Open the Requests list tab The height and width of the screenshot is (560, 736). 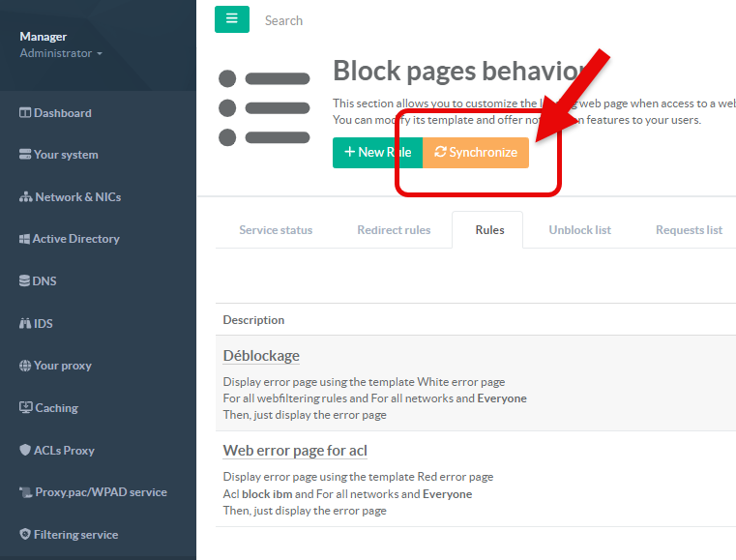[x=689, y=230]
